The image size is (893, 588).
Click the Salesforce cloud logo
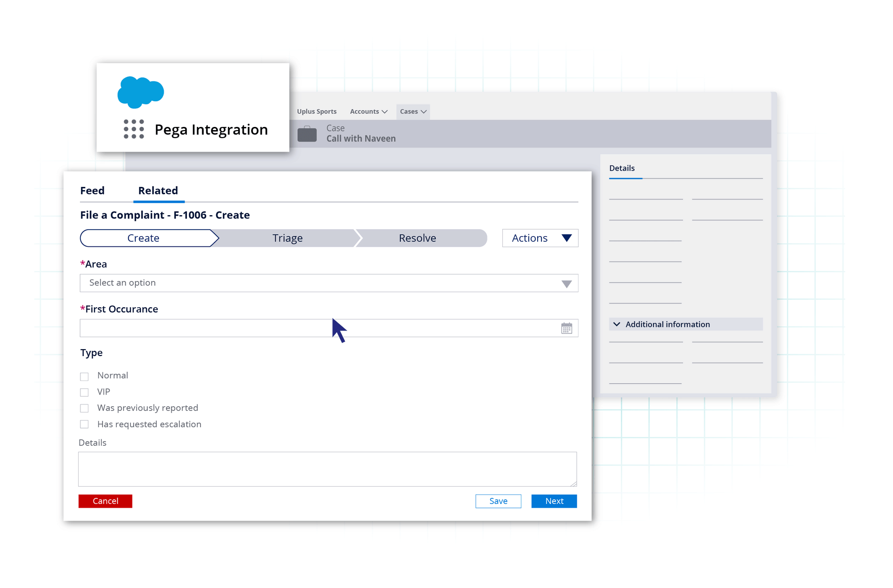140,92
